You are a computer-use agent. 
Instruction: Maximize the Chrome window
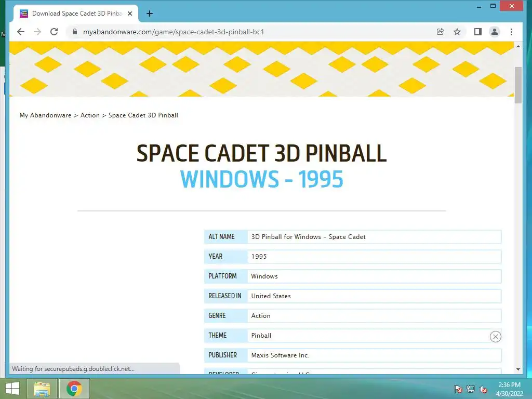pos(493,6)
